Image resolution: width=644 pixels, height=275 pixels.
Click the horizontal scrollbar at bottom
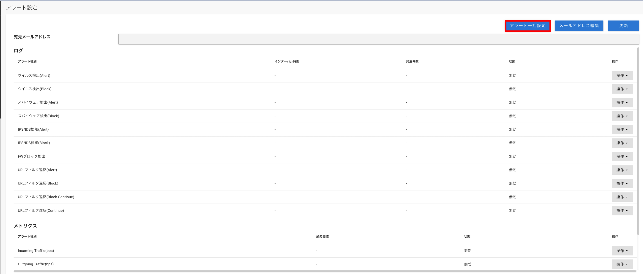point(325,271)
